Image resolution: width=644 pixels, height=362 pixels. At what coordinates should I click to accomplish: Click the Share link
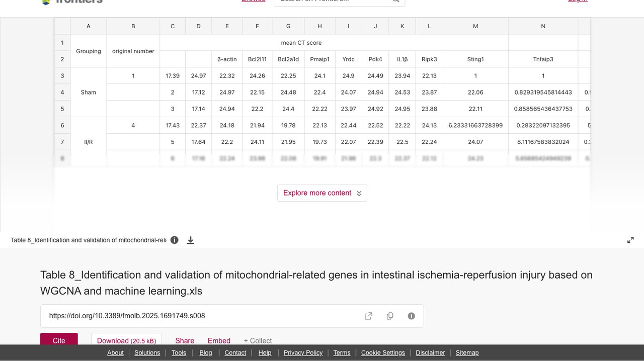185,340
